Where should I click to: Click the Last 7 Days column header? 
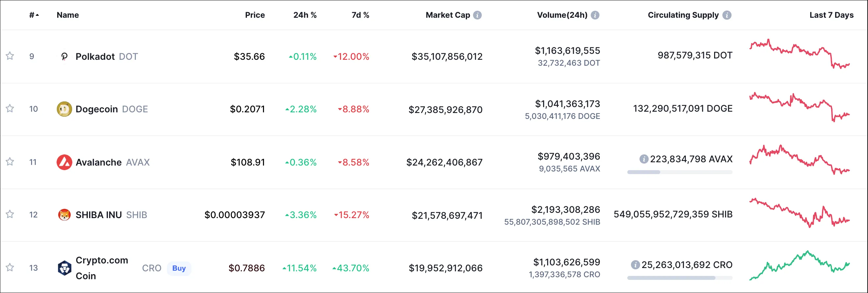831,15
